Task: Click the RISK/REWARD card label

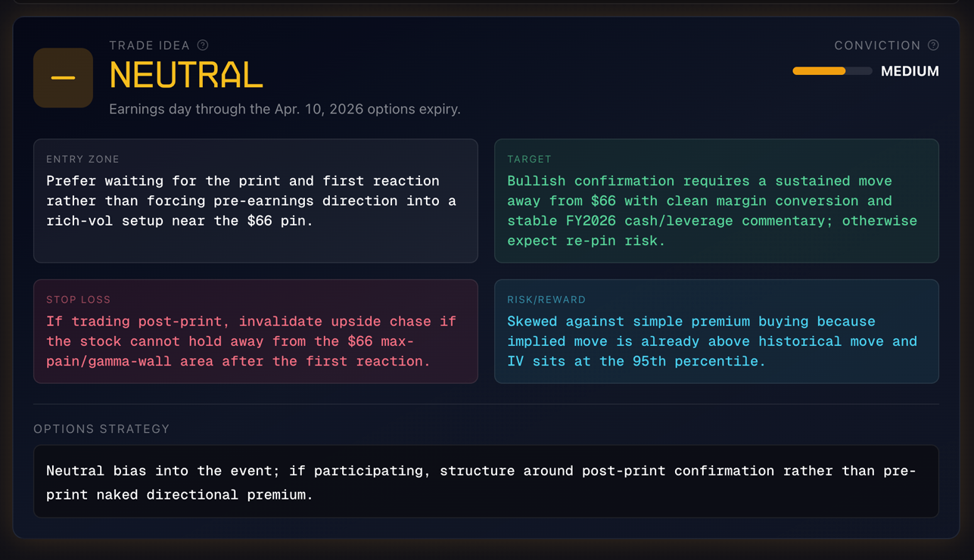Action: coord(546,300)
